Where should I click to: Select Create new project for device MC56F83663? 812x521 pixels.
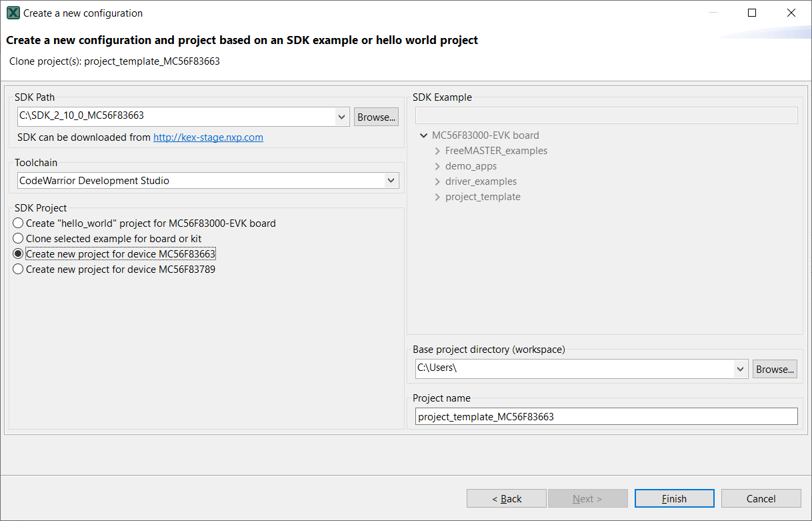click(x=18, y=254)
